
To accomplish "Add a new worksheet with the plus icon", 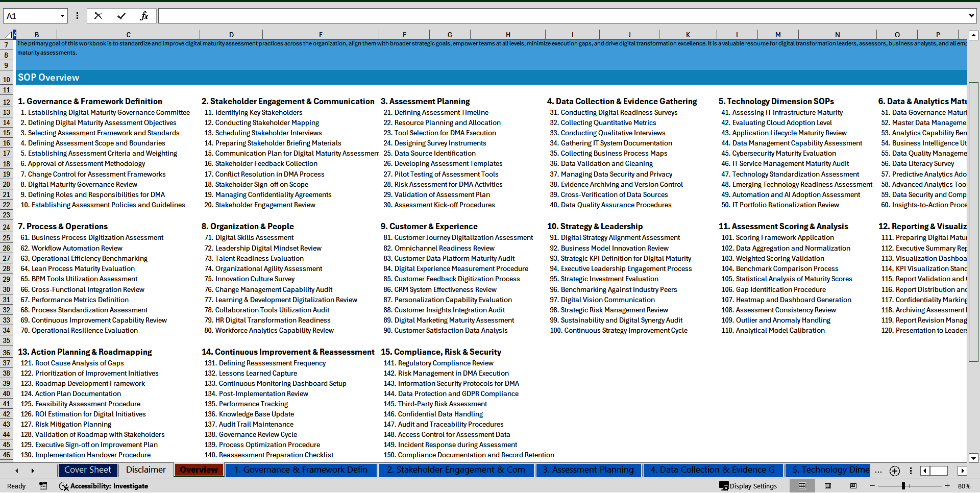I will coord(894,471).
